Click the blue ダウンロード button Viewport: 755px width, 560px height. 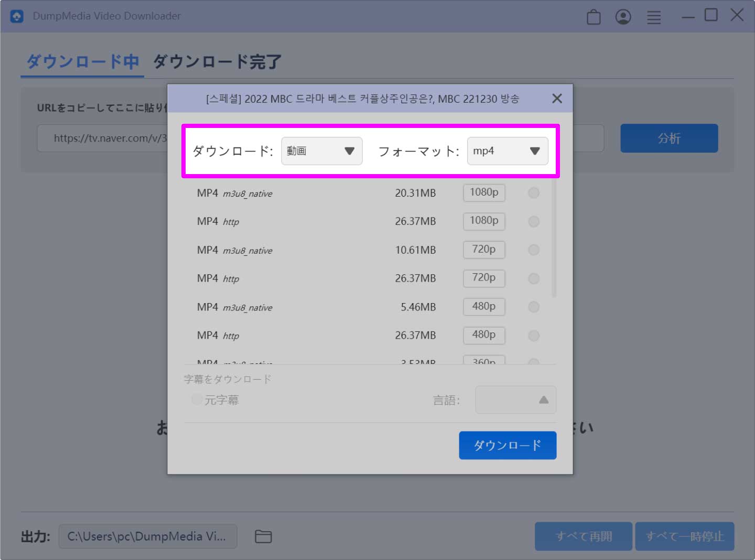tap(508, 445)
